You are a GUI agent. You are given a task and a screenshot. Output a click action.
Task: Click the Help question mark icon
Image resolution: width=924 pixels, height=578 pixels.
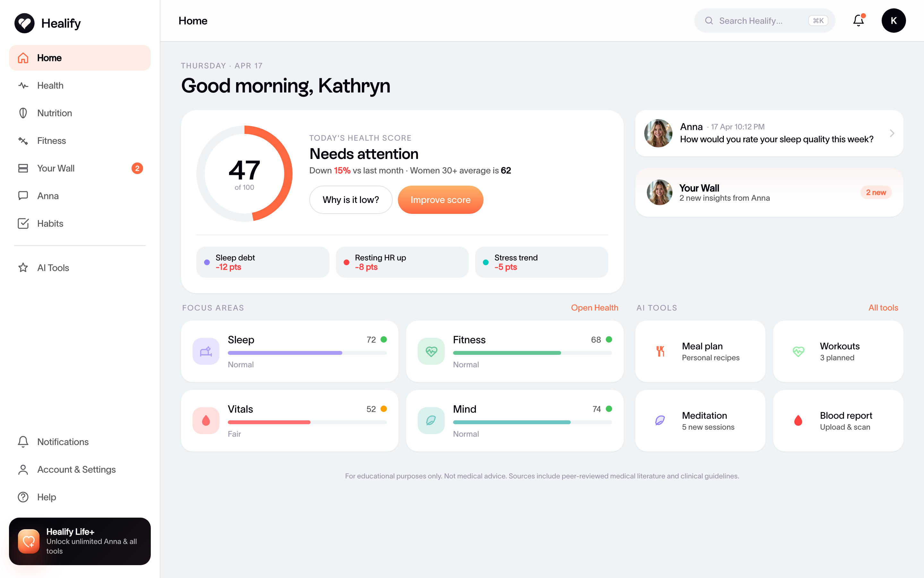tap(23, 497)
